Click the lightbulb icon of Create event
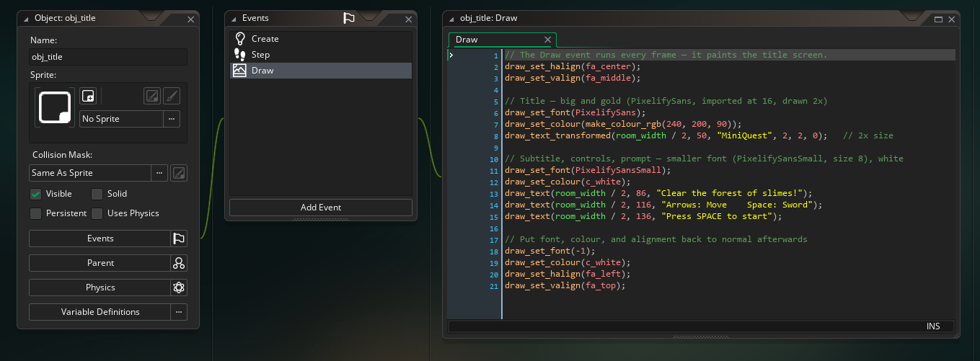980x361 pixels. 240,39
